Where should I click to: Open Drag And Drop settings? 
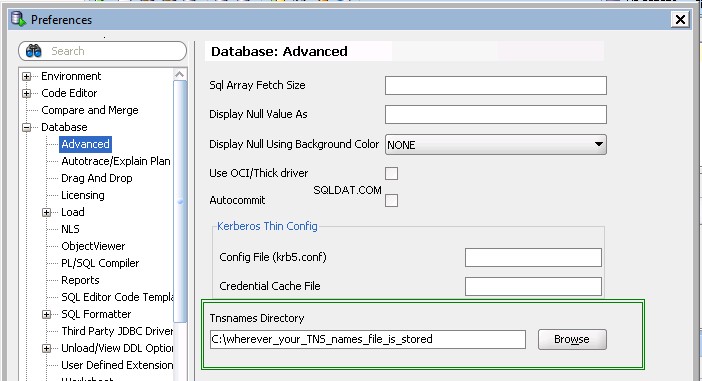[97, 178]
